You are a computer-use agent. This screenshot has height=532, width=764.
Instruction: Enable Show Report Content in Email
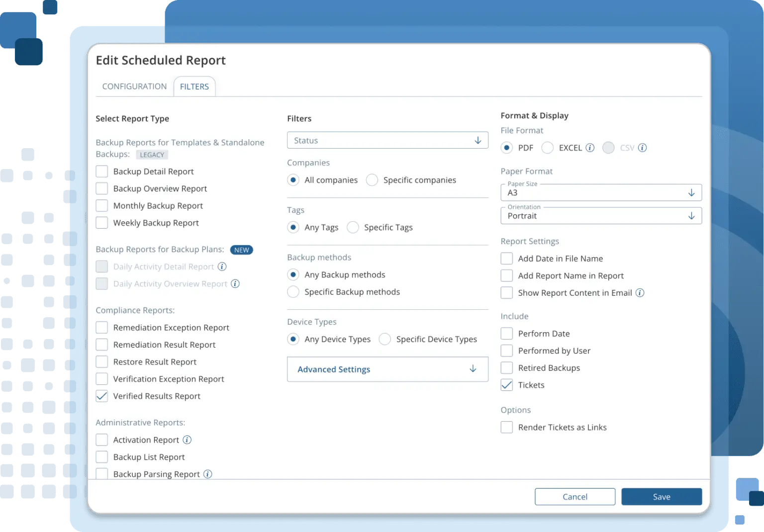[x=507, y=293]
